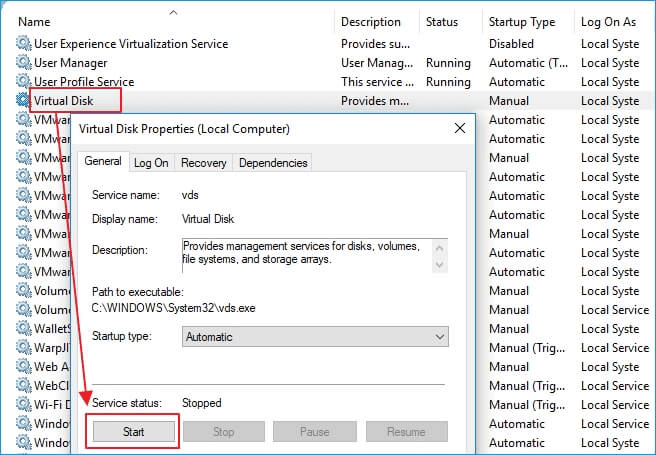
Task: Select the User Manager service icon
Action: click(x=24, y=63)
